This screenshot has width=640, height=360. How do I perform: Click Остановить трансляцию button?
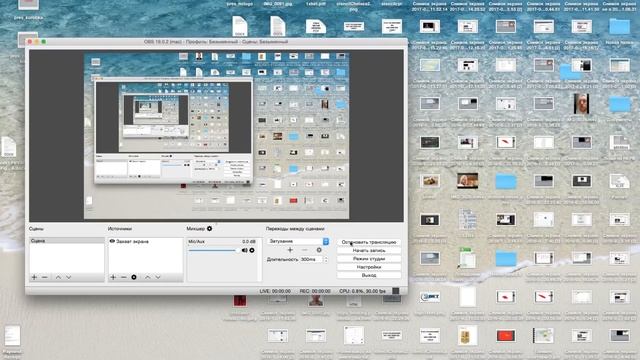369,242
